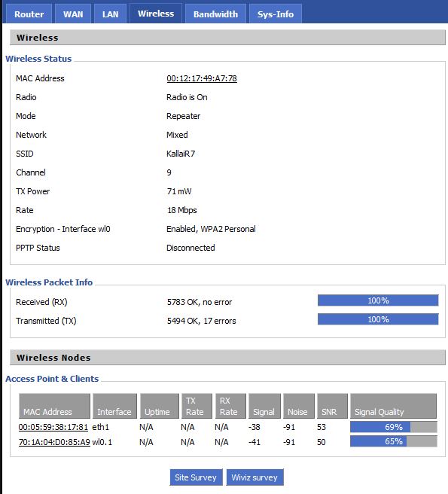
Task: Launch the Wiviz survey button
Action: (254, 477)
